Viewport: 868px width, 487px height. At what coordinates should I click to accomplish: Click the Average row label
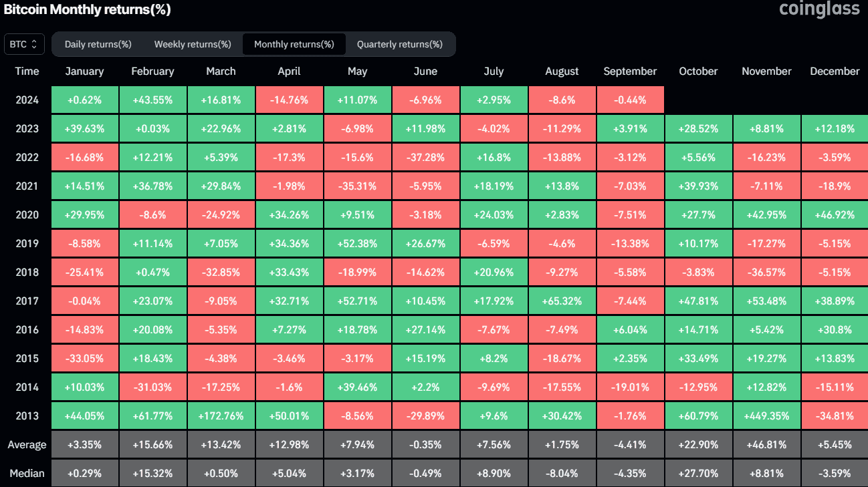pos(27,444)
